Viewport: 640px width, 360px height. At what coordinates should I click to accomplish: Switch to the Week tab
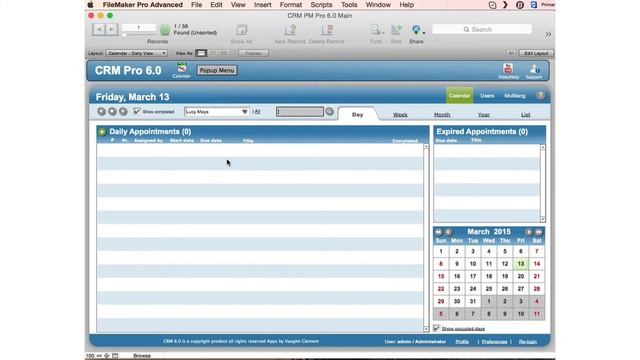coord(400,115)
